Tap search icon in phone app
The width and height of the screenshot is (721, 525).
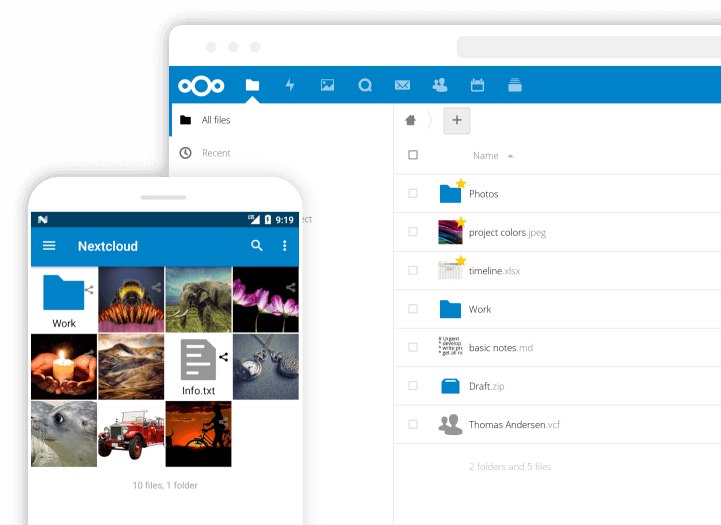pyautogui.click(x=257, y=245)
